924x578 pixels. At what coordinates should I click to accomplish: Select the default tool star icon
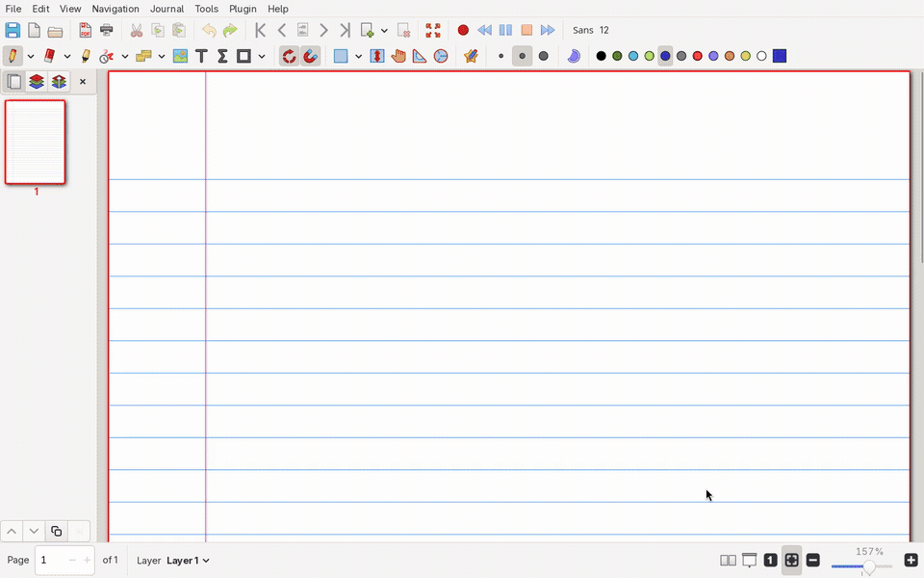471,56
